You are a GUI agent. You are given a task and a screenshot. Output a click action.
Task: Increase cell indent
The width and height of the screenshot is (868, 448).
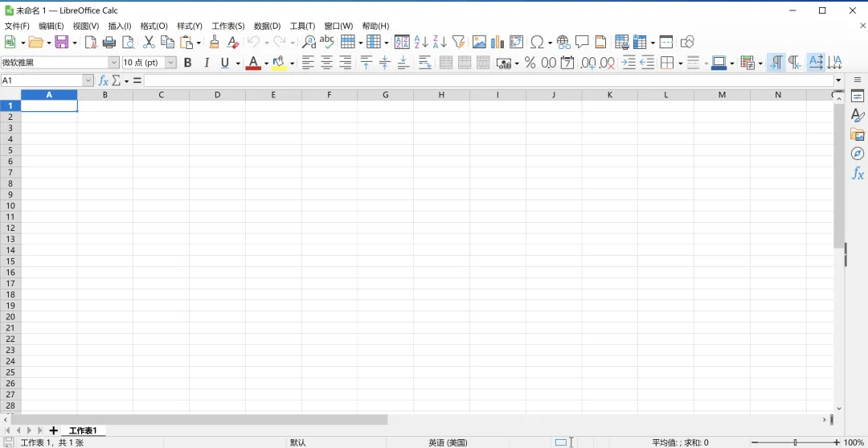click(628, 63)
